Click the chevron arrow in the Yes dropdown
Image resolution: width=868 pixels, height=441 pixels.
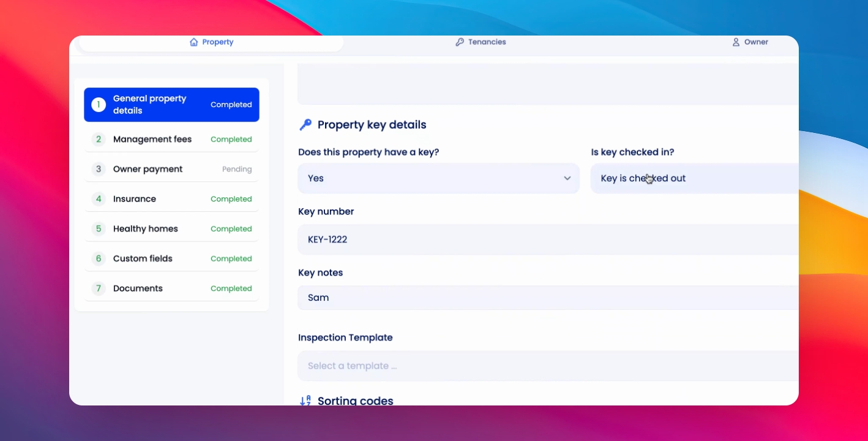pyautogui.click(x=567, y=178)
